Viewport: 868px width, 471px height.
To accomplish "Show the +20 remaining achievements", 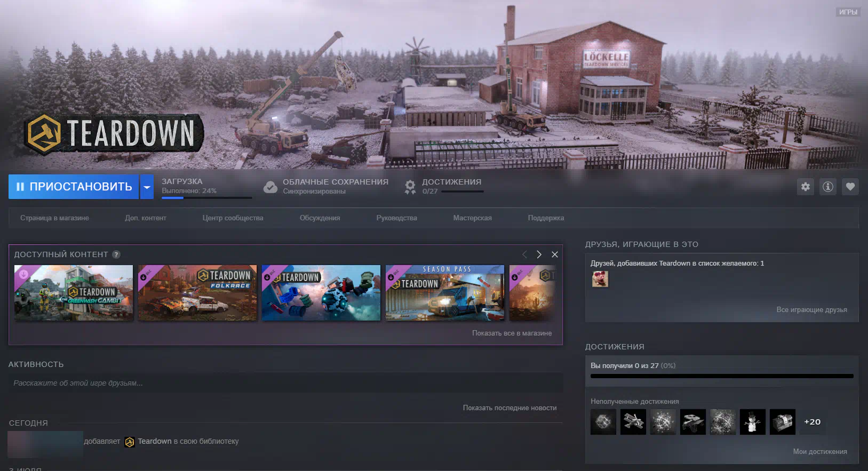I will 812,422.
